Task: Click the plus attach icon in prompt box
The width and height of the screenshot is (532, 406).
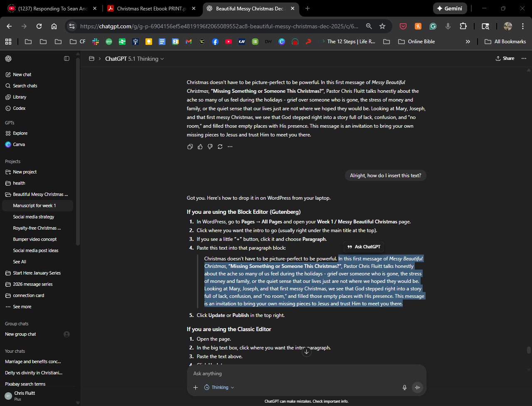Action: (x=195, y=387)
